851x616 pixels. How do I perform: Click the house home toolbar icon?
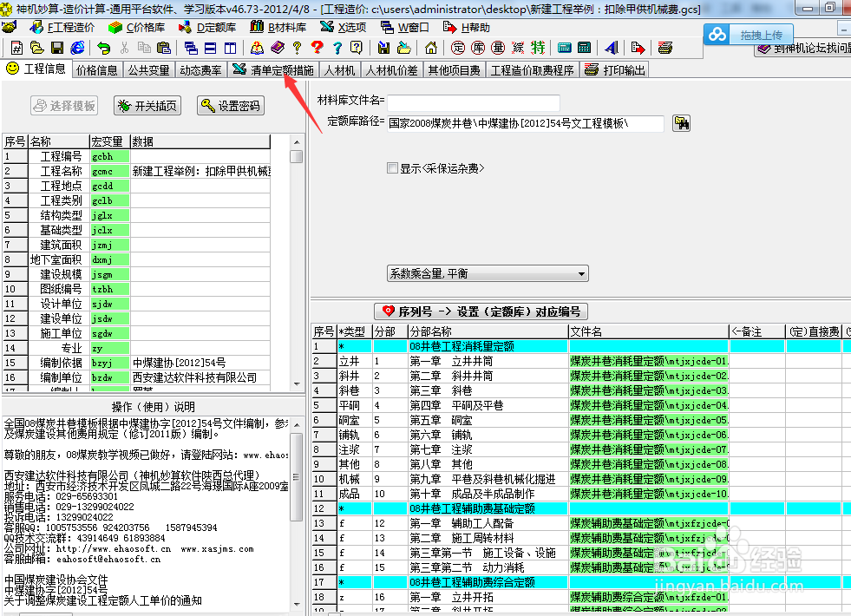(x=431, y=49)
